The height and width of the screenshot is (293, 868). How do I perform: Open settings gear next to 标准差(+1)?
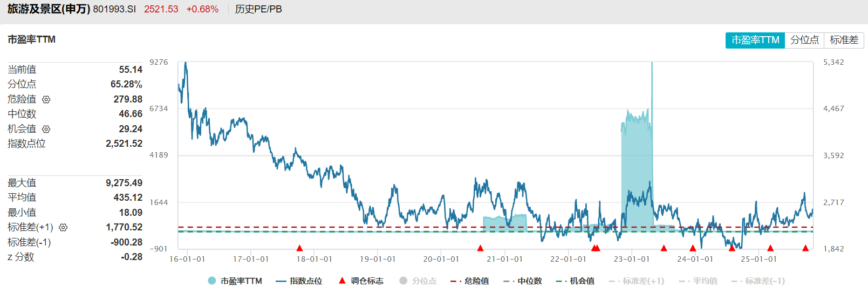63,228
